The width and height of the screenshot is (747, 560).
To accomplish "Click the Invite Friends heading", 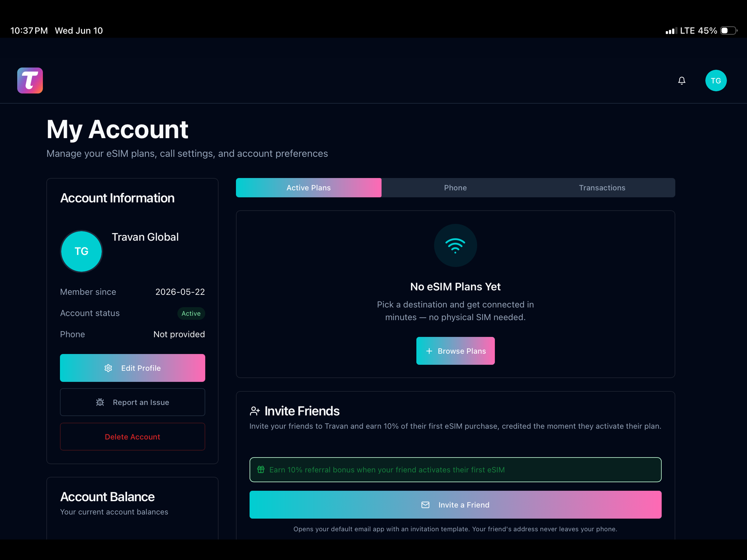I will 302,411.
